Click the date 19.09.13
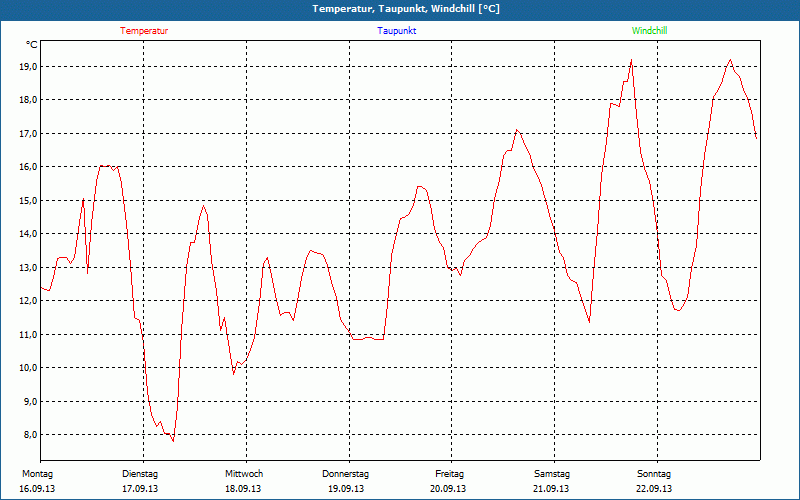The height and width of the screenshot is (500, 800). pos(346,489)
